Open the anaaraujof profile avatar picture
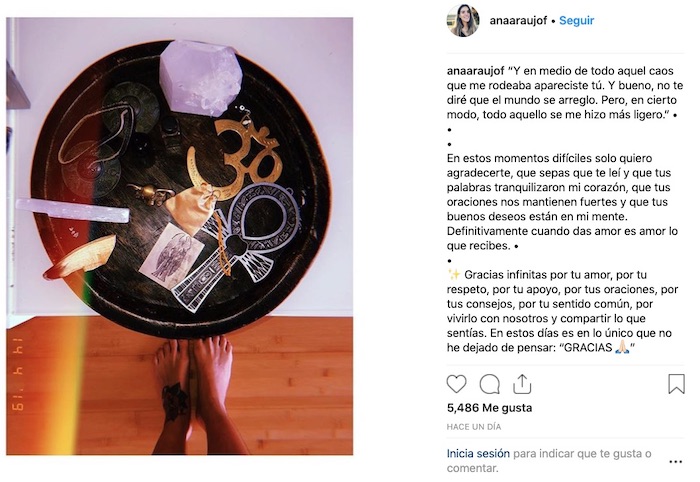 click(463, 21)
